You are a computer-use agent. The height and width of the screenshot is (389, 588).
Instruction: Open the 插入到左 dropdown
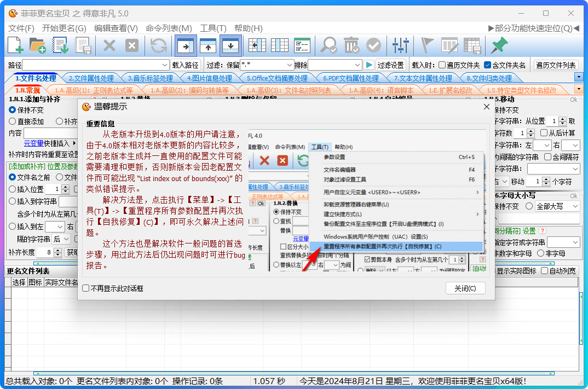[x=60, y=227]
